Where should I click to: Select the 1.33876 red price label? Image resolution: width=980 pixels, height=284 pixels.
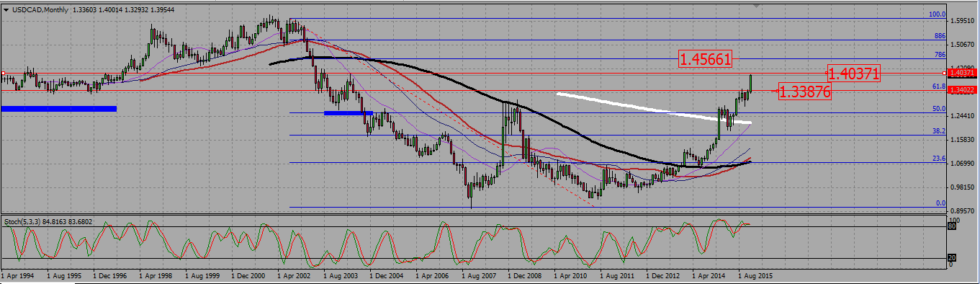coord(806,92)
